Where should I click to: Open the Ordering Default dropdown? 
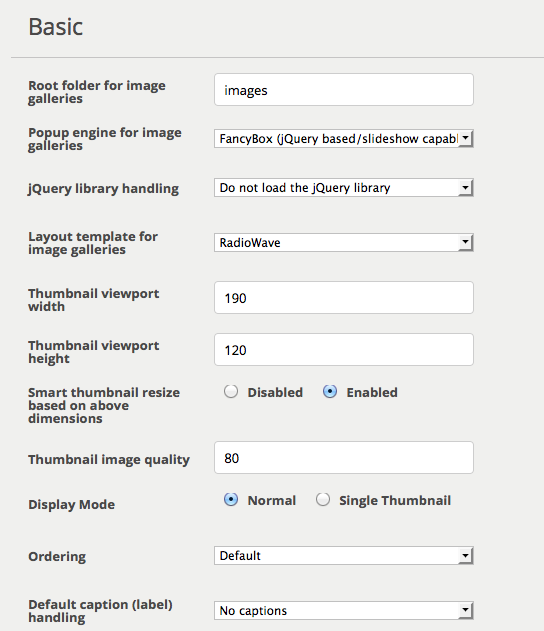point(344,556)
